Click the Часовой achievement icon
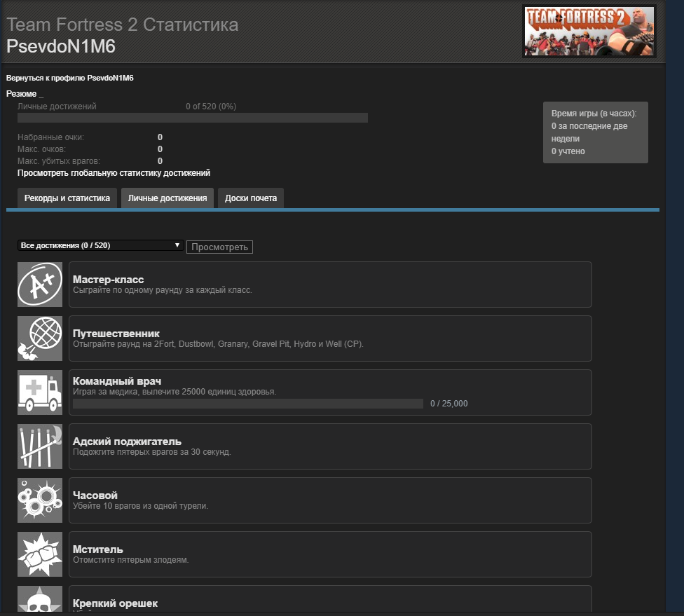The image size is (684, 616). point(40,500)
